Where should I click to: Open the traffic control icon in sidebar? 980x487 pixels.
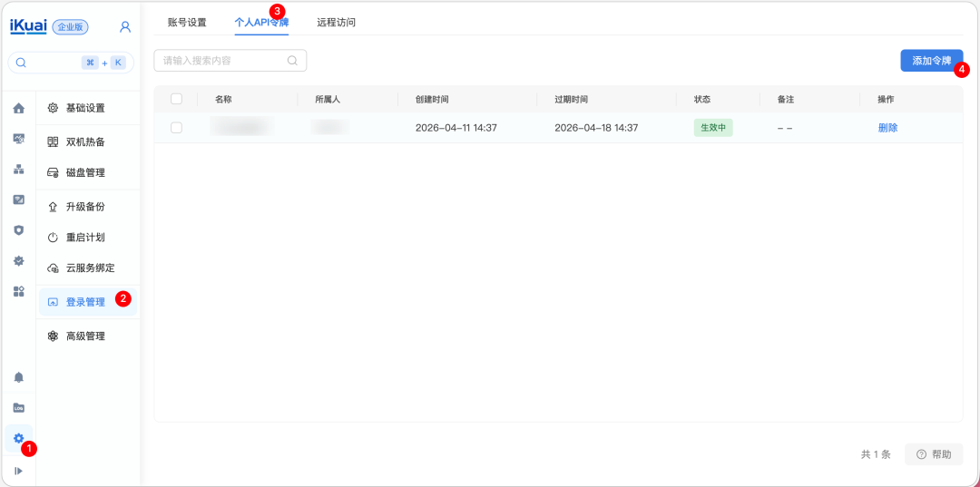pos(19,200)
